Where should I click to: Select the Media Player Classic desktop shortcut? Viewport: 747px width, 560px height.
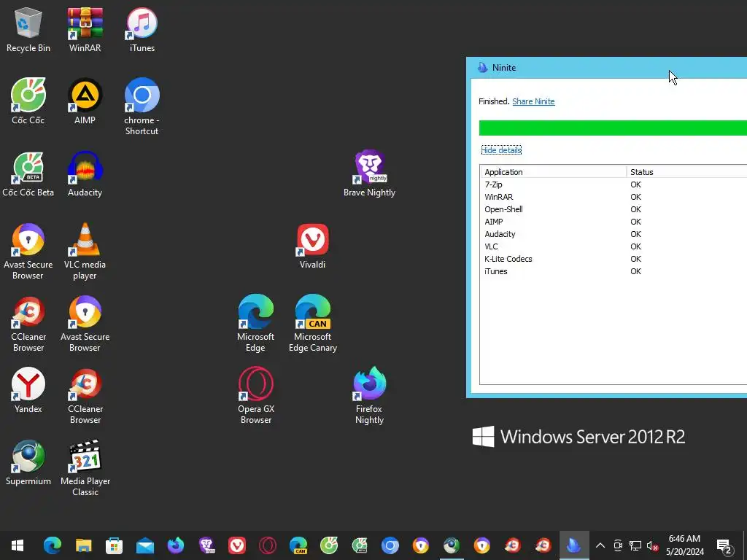85,467
